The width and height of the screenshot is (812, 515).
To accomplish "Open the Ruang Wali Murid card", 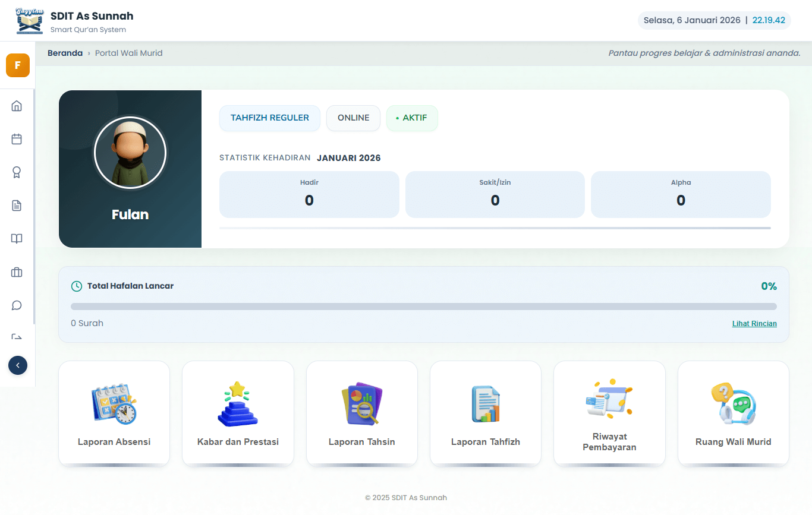I will (x=733, y=413).
